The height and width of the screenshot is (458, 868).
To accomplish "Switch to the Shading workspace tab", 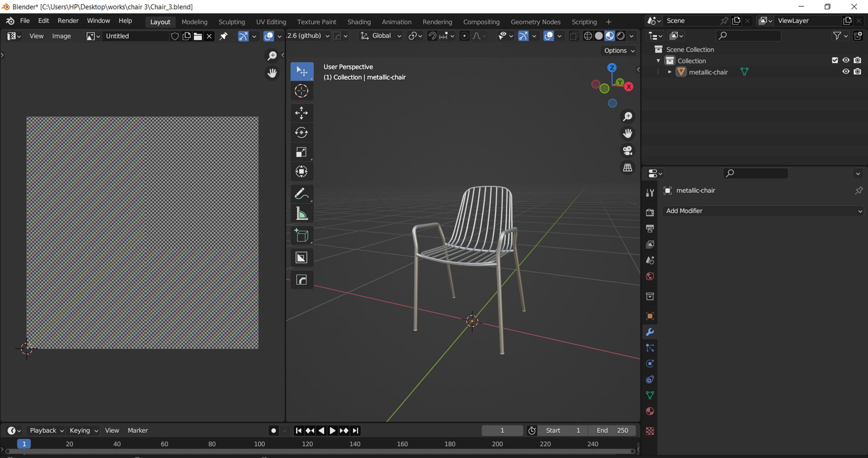I will point(359,22).
